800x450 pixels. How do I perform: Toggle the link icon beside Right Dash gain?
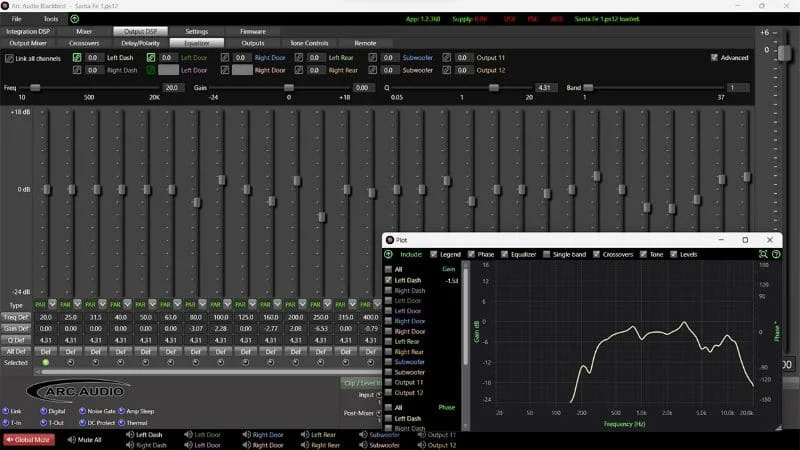click(77, 70)
